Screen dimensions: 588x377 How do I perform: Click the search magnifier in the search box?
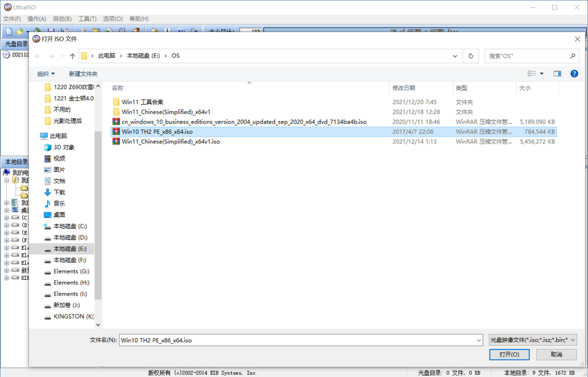point(572,56)
